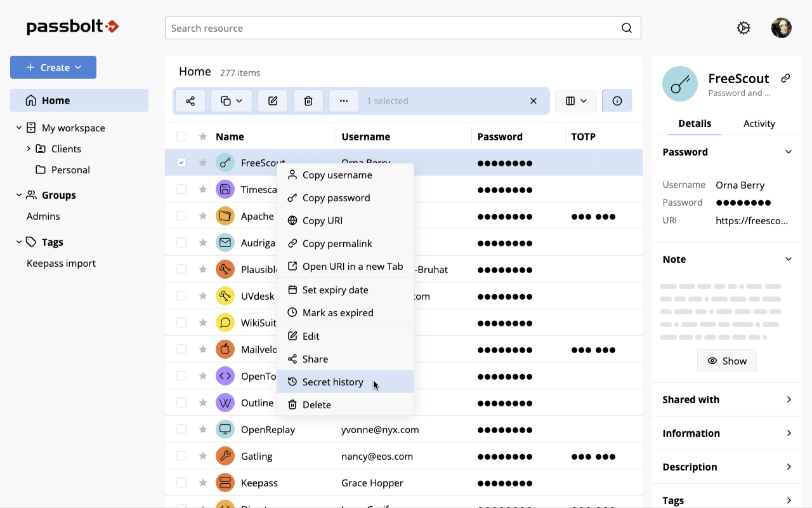Check the Timescale row checkbox
The height and width of the screenshot is (508, 812).
pyautogui.click(x=181, y=189)
